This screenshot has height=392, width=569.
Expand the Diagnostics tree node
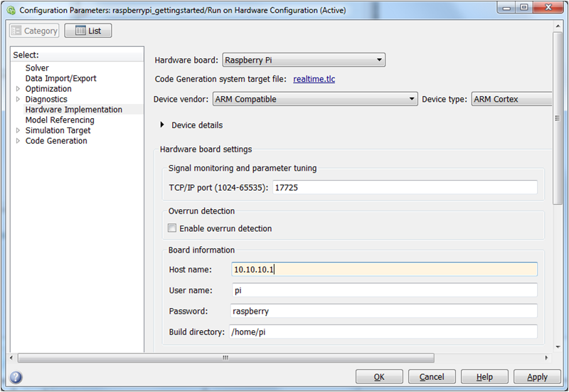18,99
